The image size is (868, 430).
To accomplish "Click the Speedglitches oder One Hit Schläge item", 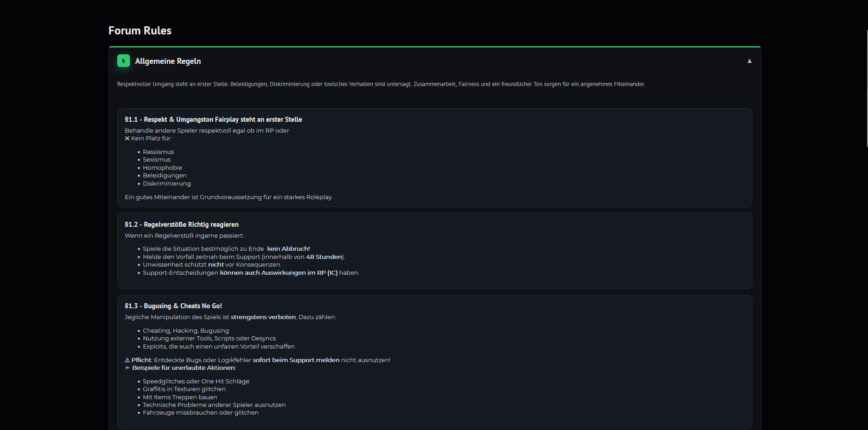I will pos(196,382).
